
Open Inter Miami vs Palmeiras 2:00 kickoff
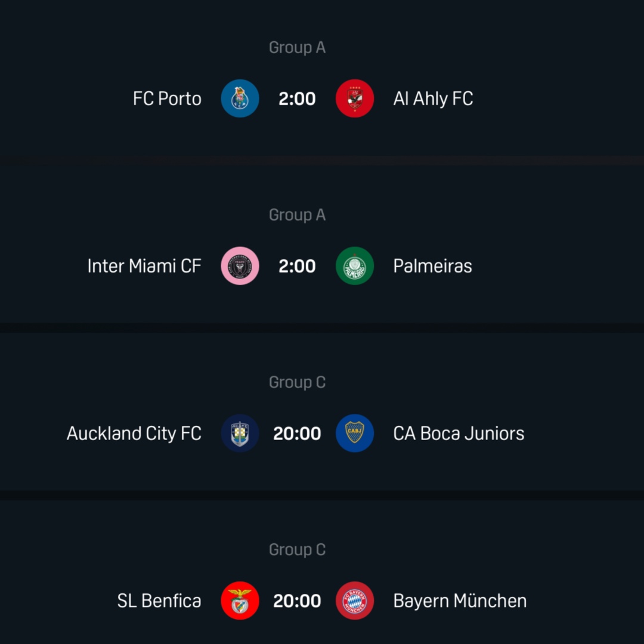[297, 266]
